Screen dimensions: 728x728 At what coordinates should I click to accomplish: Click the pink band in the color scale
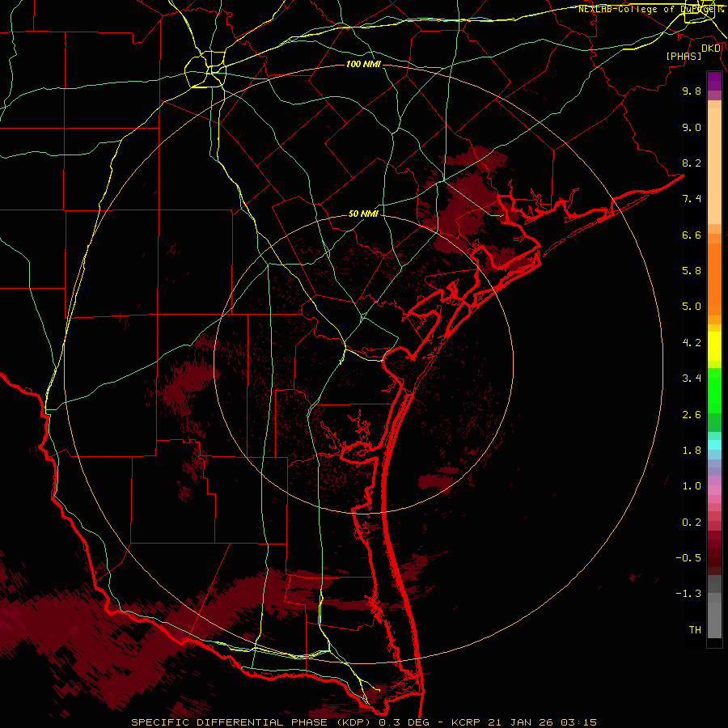click(x=714, y=490)
